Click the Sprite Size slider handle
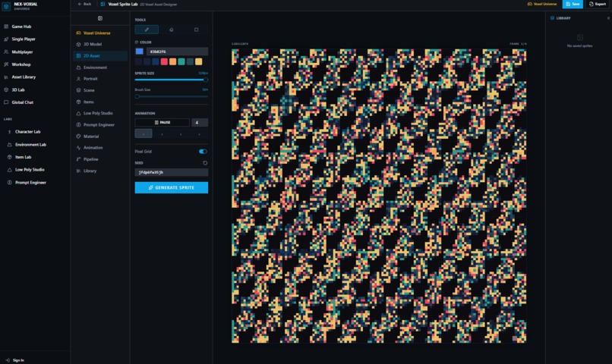Image resolution: width=612 pixels, height=364 pixels. point(206,80)
